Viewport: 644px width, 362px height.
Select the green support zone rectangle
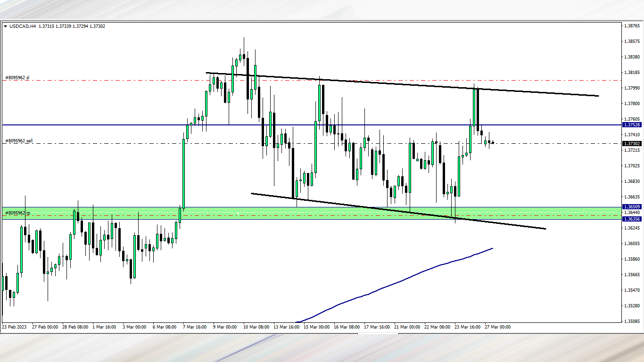pyautogui.click(x=311, y=213)
